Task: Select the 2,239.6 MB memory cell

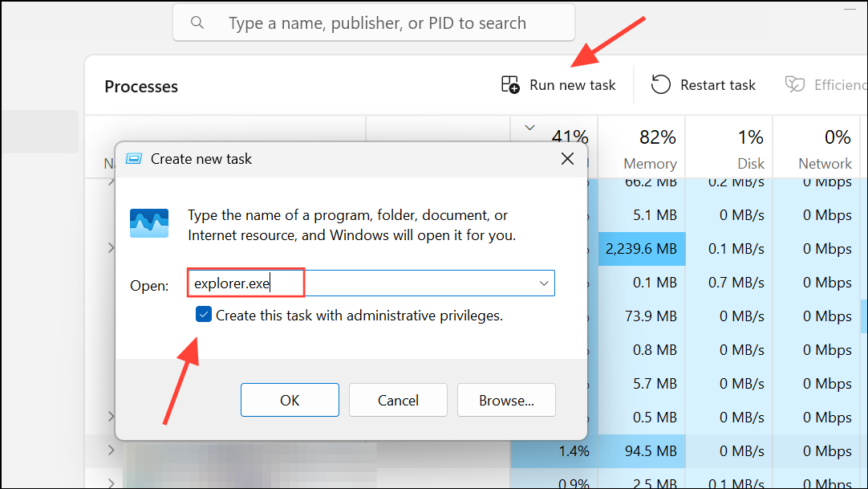Action: coord(642,249)
